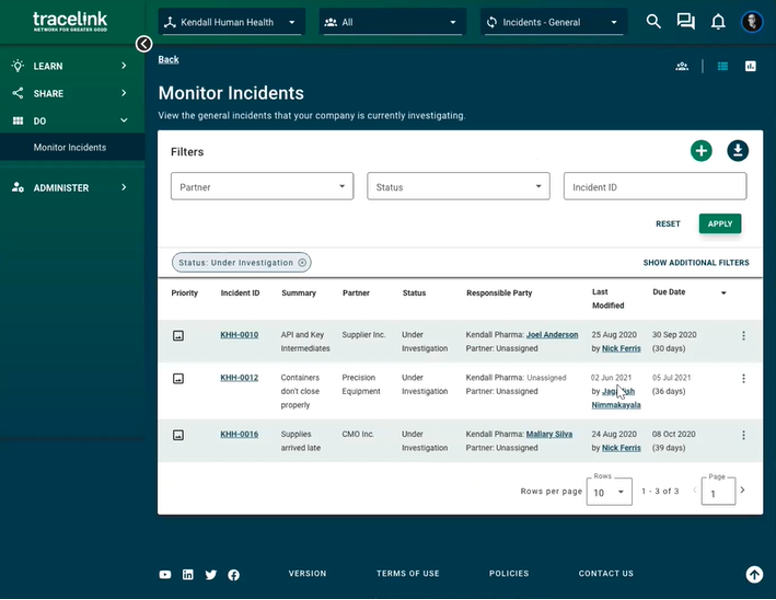Open TERMS OF USE in the footer
Screen dimensions: 776x600
coord(408,573)
